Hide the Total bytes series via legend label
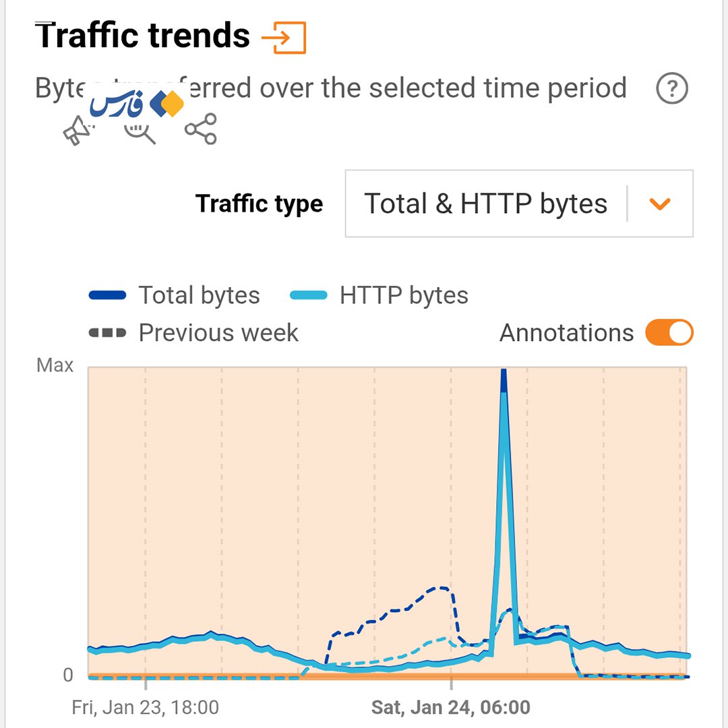Image resolution: width=728 pixels, height=728 pixels. pyautogui.click(x=199, y=295)
